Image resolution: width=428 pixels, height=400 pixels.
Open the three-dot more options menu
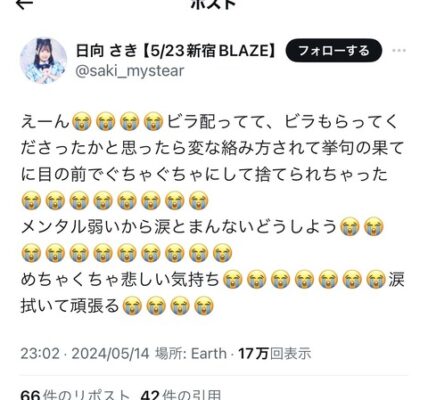(x=399, y=51)
